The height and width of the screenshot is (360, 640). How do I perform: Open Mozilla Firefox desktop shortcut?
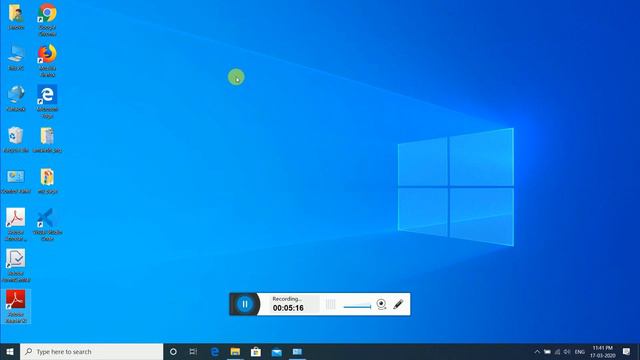(x=47, y=60)
